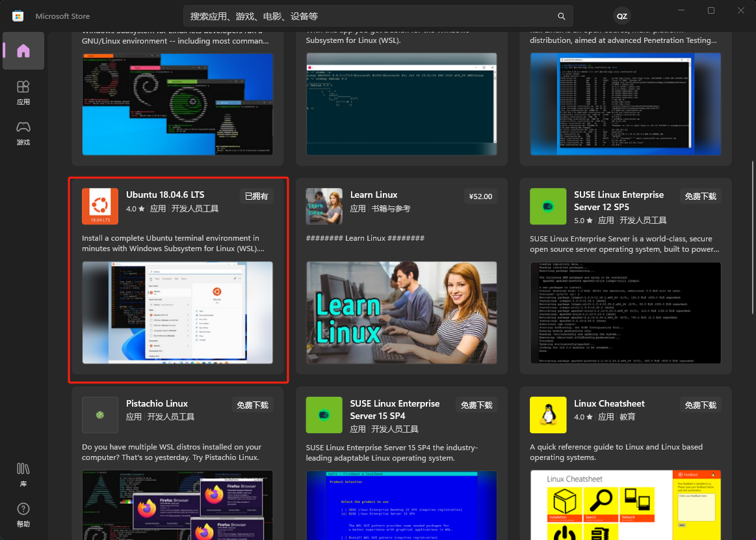The width and height of the screenshot is (756, 540).
Task: Click the SUSE 12 SP5 terminal screenshot
Action: (x=625, y=313)
